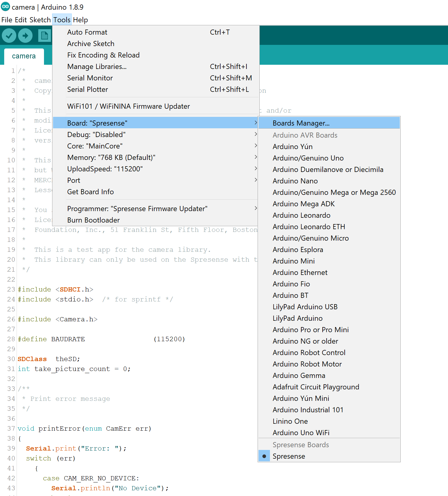Select Arduino Mini board
Image resolution: width=448 pixels, height=496 pixels.
[329, 261]
